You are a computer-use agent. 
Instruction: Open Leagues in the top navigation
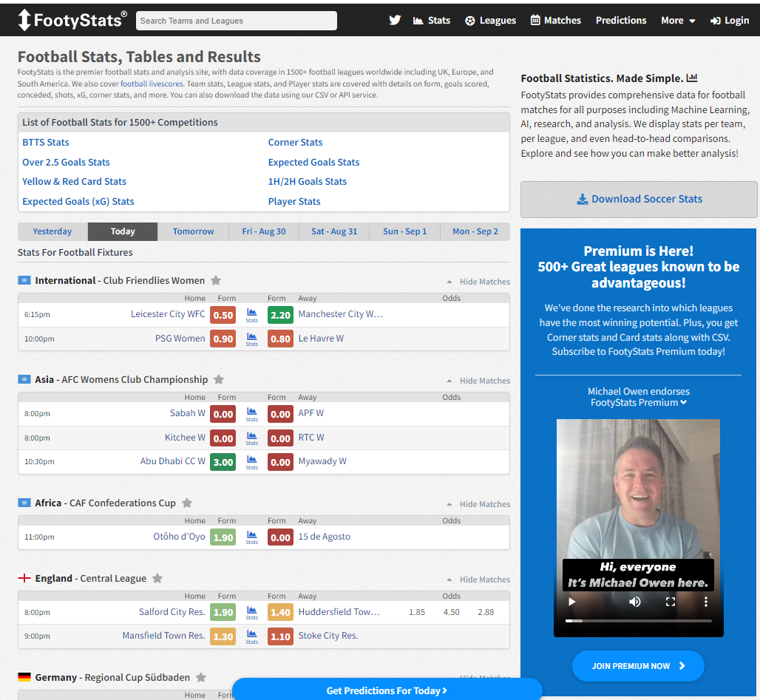tap(490, 21)
